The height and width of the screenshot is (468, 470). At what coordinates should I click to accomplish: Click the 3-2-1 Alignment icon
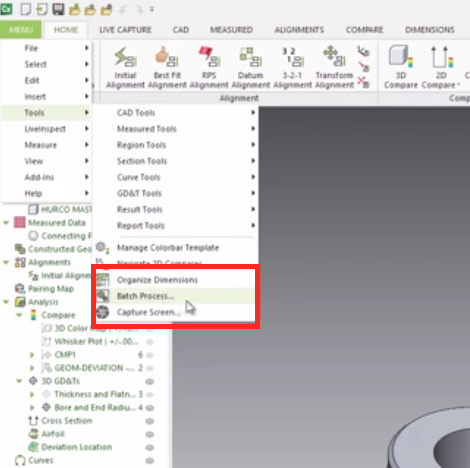pos(292,57)
